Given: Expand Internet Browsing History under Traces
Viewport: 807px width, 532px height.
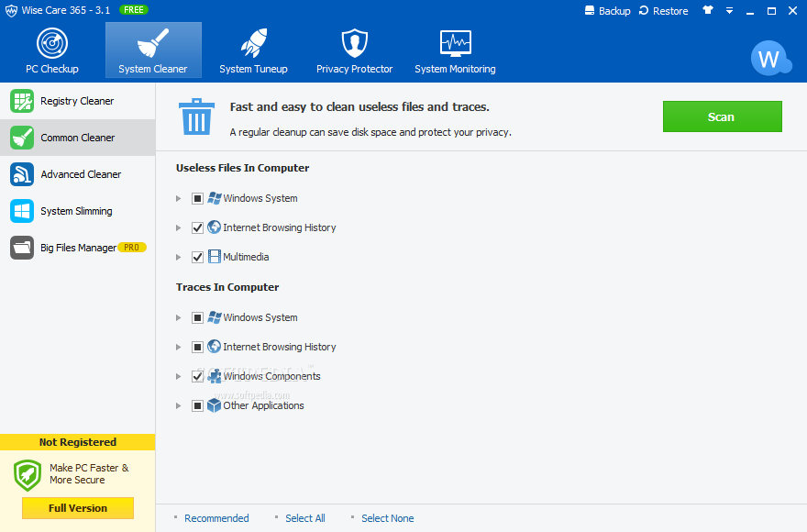Looking at the screenshot, I should click(178, 347).
